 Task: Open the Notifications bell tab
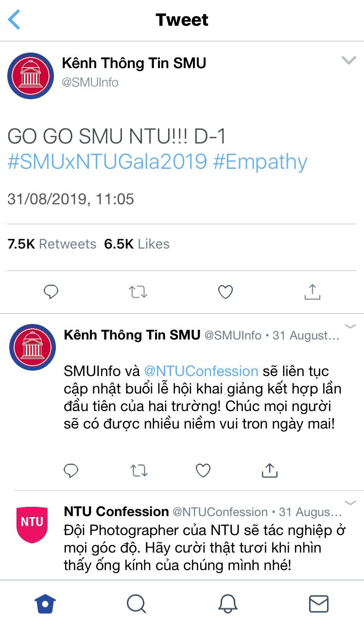227,604
